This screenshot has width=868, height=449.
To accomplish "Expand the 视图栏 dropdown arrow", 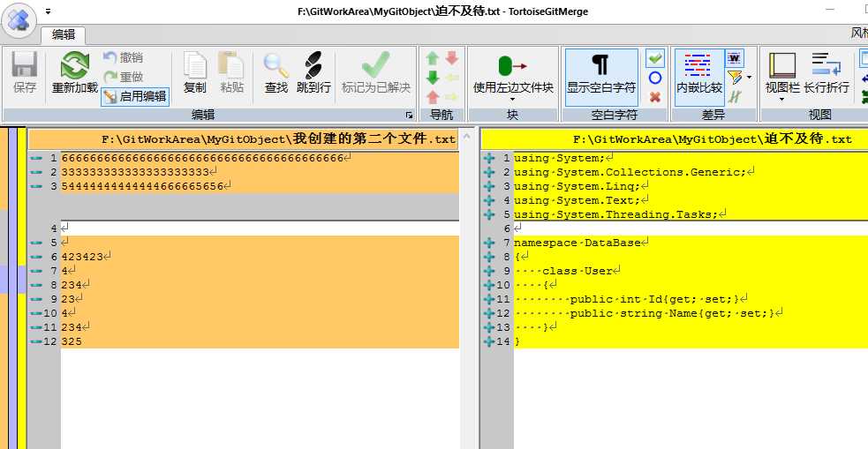I will (781, 100).
